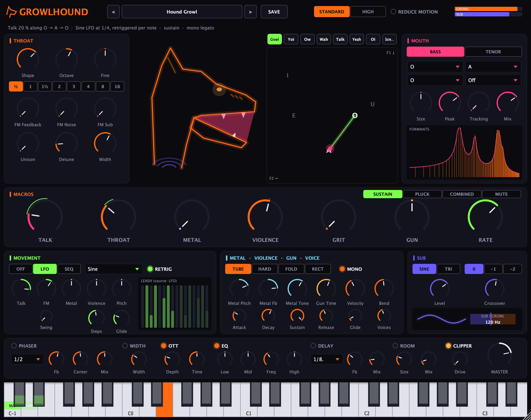Switch quality to HIGH
The height and width of the screenshot is (420, 531).
(368, 12)
